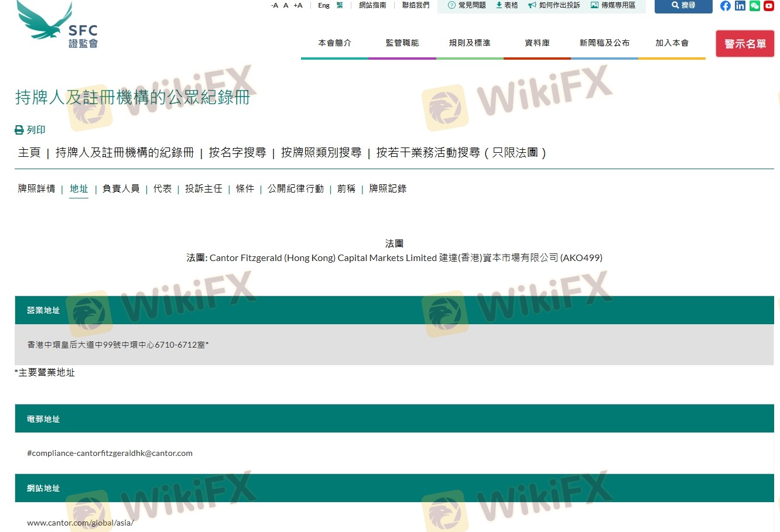
Task: Click the printer icon beside 列印
Action: point(19,130)
